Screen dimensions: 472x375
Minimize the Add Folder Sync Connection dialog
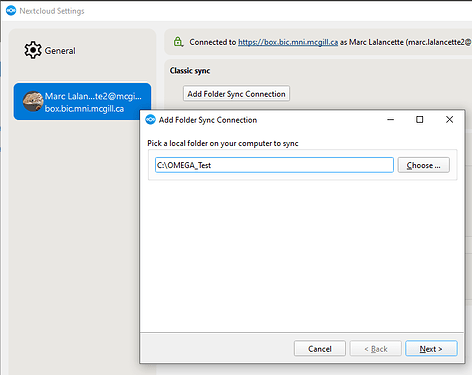[391, 119]
